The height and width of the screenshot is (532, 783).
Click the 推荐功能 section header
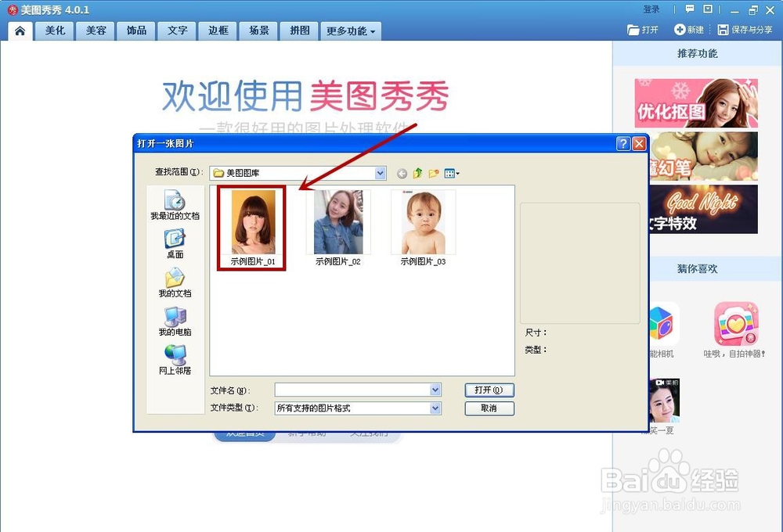tap(697, 53)
